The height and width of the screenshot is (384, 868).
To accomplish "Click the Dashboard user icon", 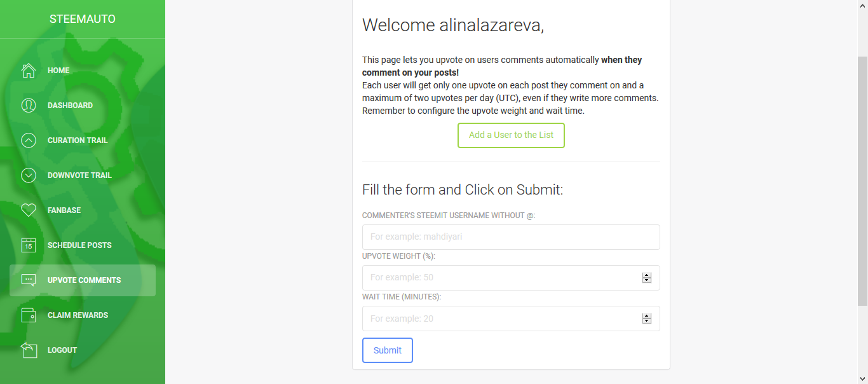I will (29, 106).
